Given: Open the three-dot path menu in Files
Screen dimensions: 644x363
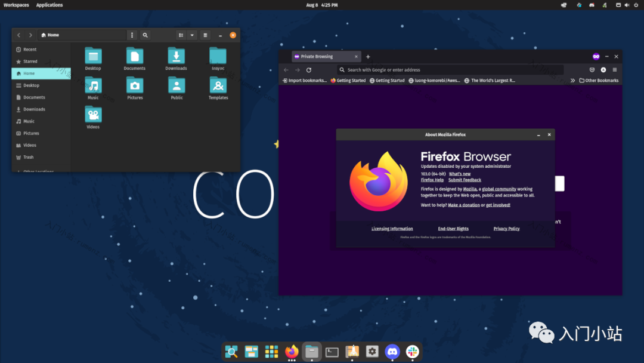Looking at the screenshot, I should (132, 35).
